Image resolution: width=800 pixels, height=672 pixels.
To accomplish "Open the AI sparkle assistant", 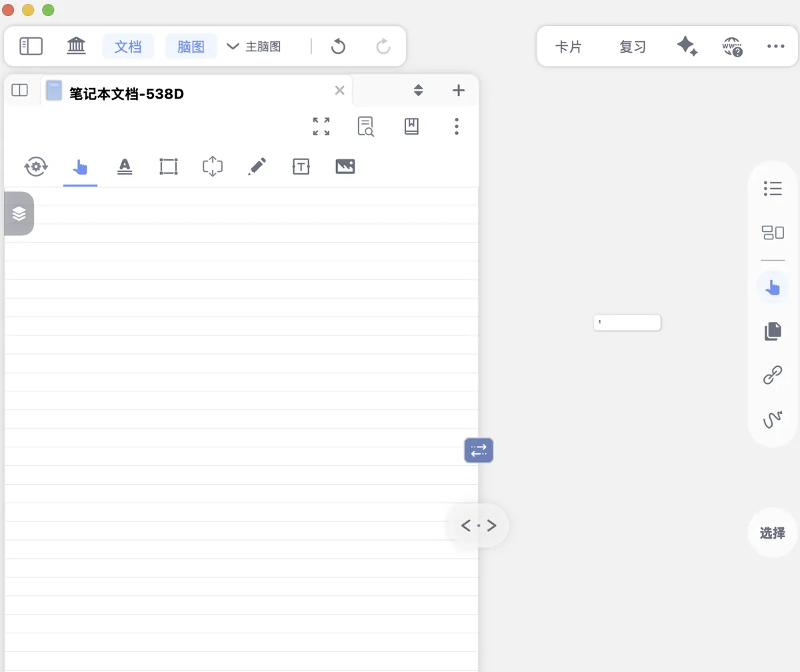I will click(687, 46).
